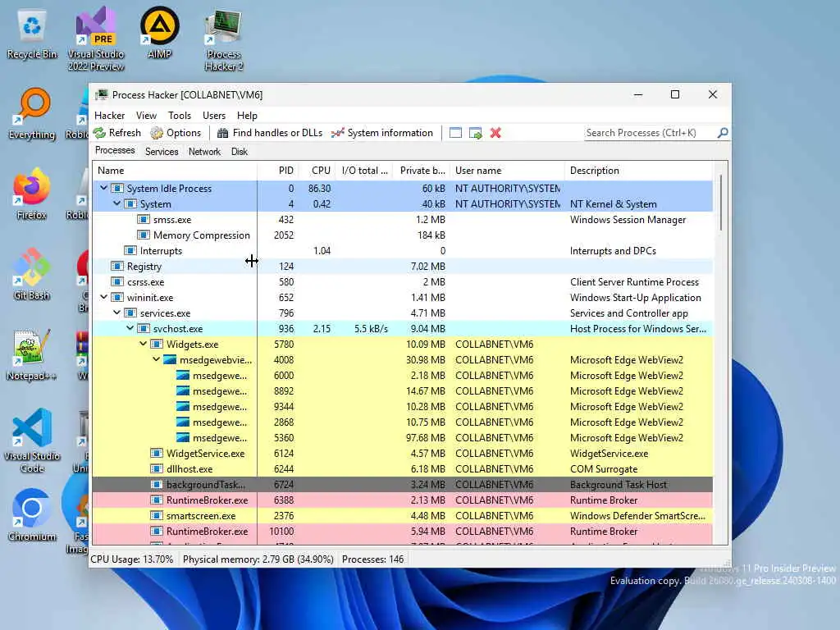Sort by the Name column header

point(175,171)
